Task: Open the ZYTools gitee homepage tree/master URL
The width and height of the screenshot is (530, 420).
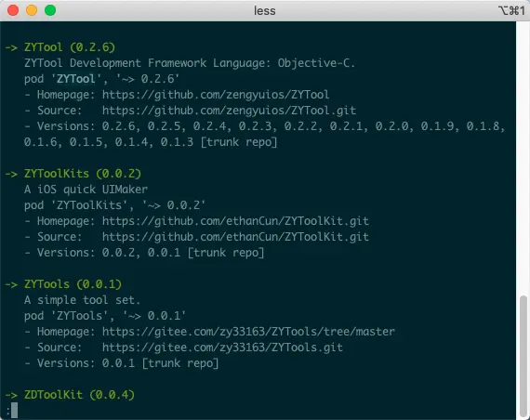Action: 248,332
